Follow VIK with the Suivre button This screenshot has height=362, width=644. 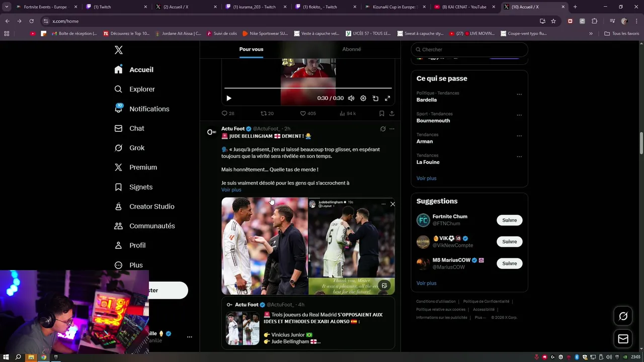pos(509,242)
